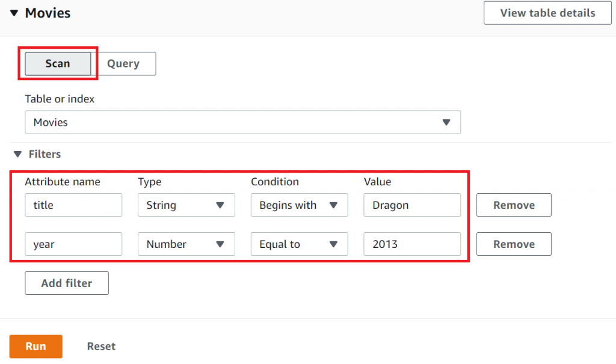The image size is (616, 364).
Task: Remove the year filter row
Action: (x=514, y=244)
